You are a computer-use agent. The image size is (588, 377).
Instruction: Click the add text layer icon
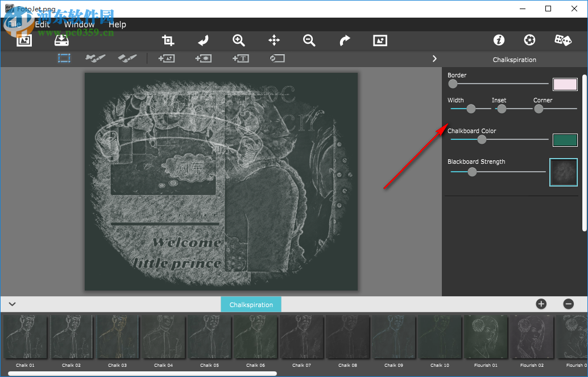(x=241, y=58)
